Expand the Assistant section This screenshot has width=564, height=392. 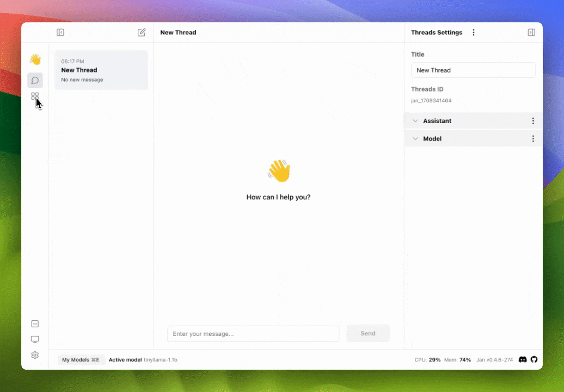click(416, 121)
